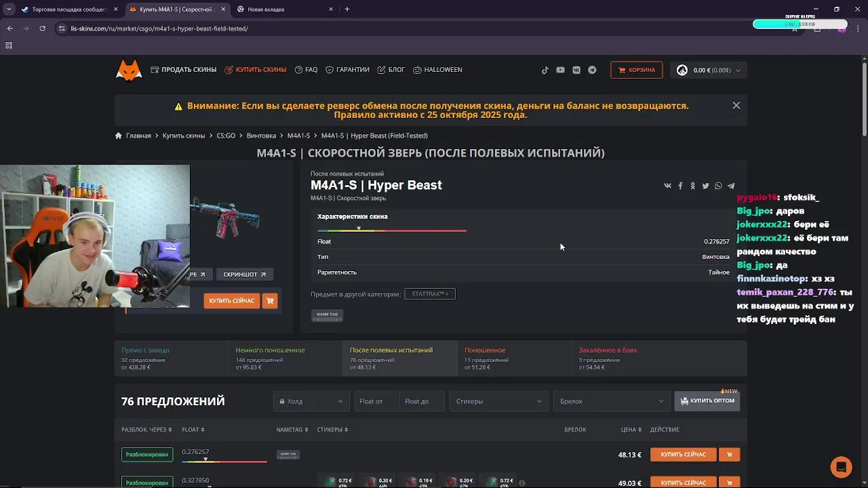
Task: Buy now the 49.03 € offer
Action: click(x=684, y=483)
